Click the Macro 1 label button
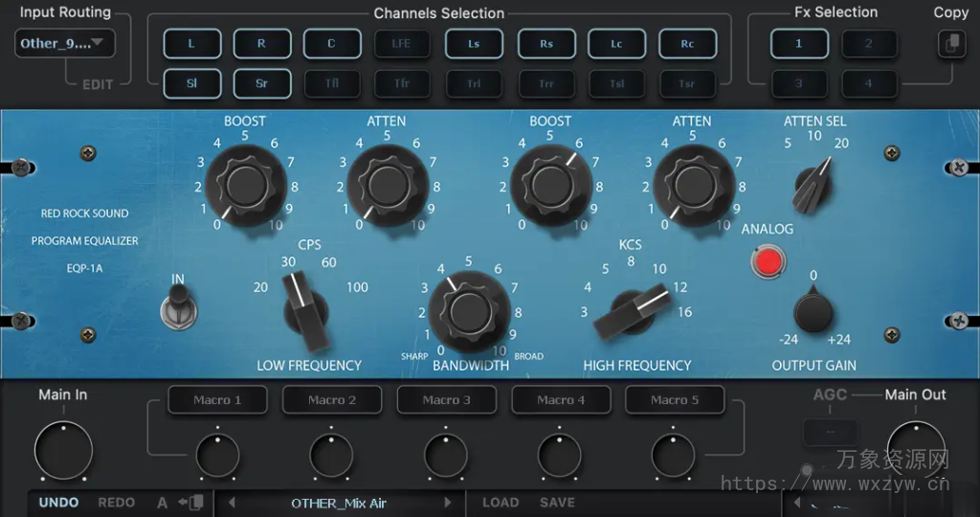Image resolution: width=980 pixels, height=517 pixels. click(217, 400)
